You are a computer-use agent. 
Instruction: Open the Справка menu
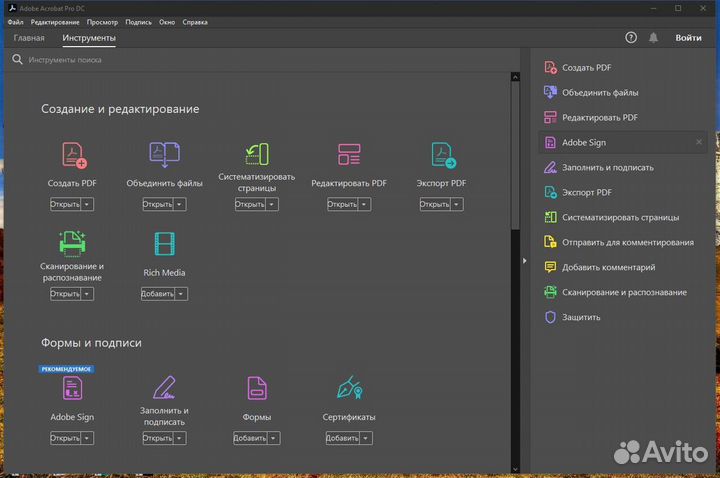[x=195, y=22]
